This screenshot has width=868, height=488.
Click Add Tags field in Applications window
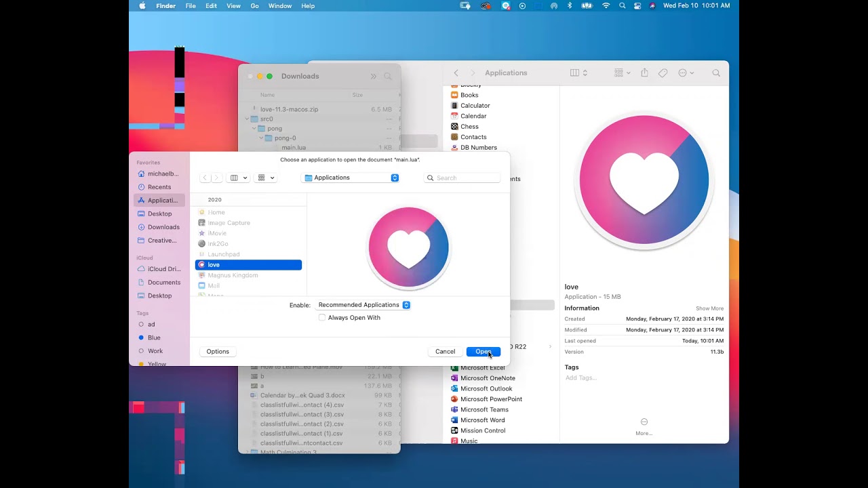(x=581, y=378)
